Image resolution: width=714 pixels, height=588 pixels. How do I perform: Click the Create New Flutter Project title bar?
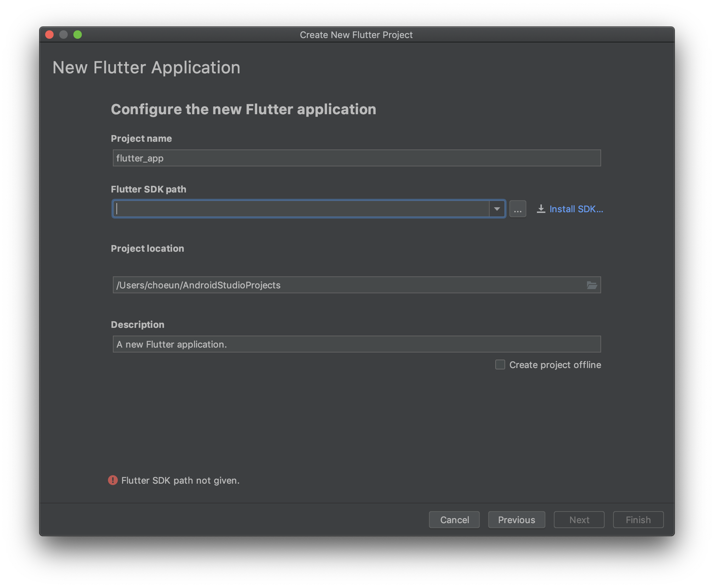click(x=356, y=35)
